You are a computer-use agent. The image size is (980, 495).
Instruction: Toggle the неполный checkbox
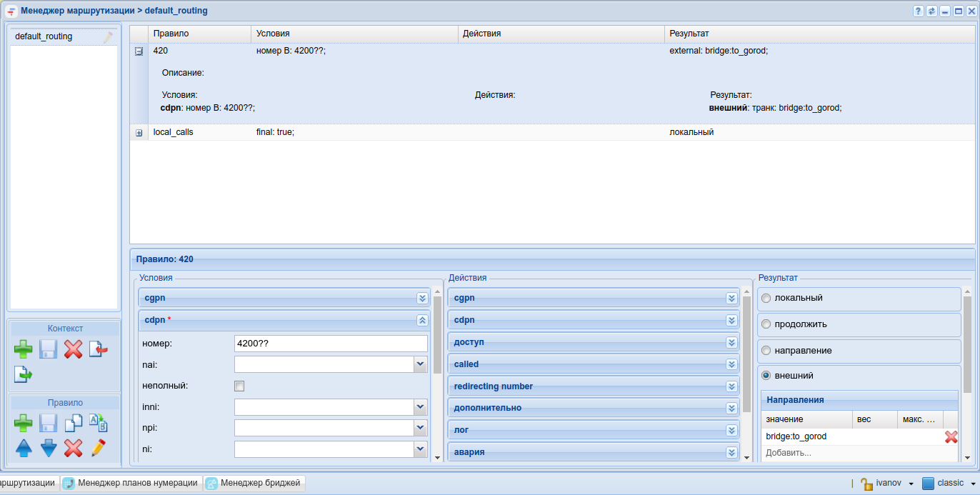[239, 386]
